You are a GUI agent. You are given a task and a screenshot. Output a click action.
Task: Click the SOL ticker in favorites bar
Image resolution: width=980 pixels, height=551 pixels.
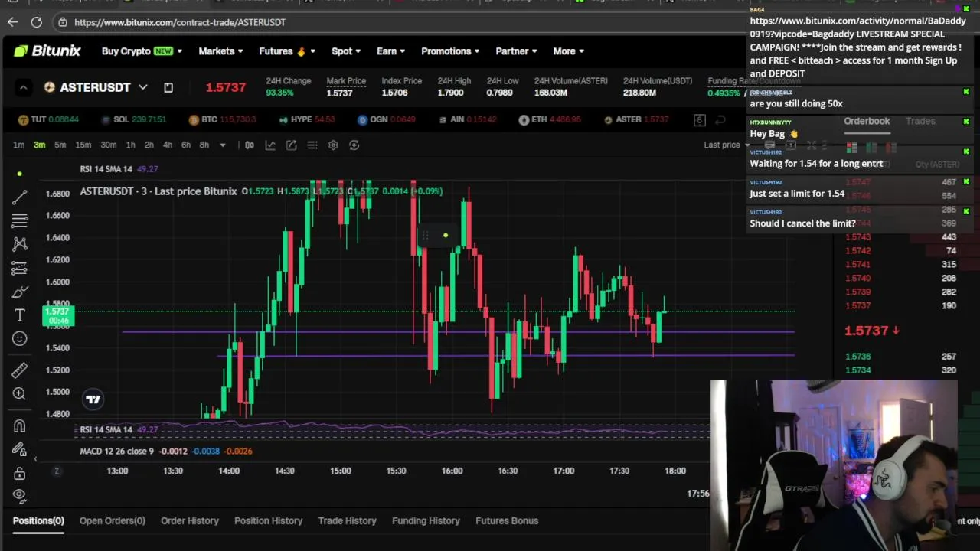133,119
